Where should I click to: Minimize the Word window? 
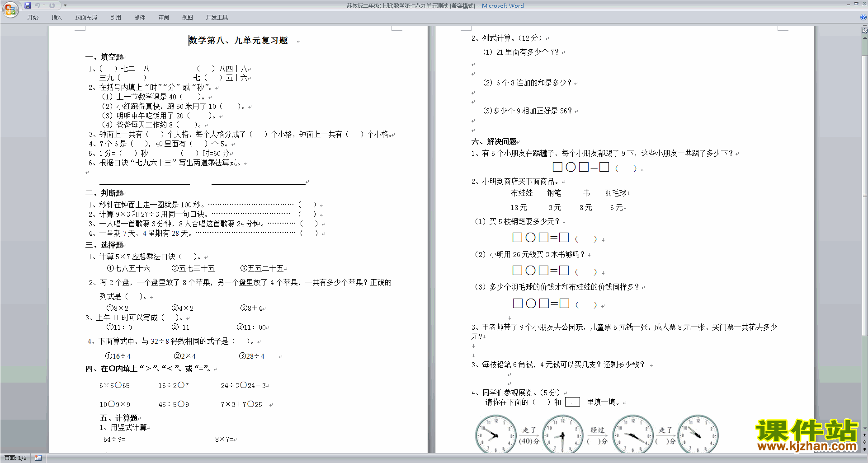tap(848, 4)
